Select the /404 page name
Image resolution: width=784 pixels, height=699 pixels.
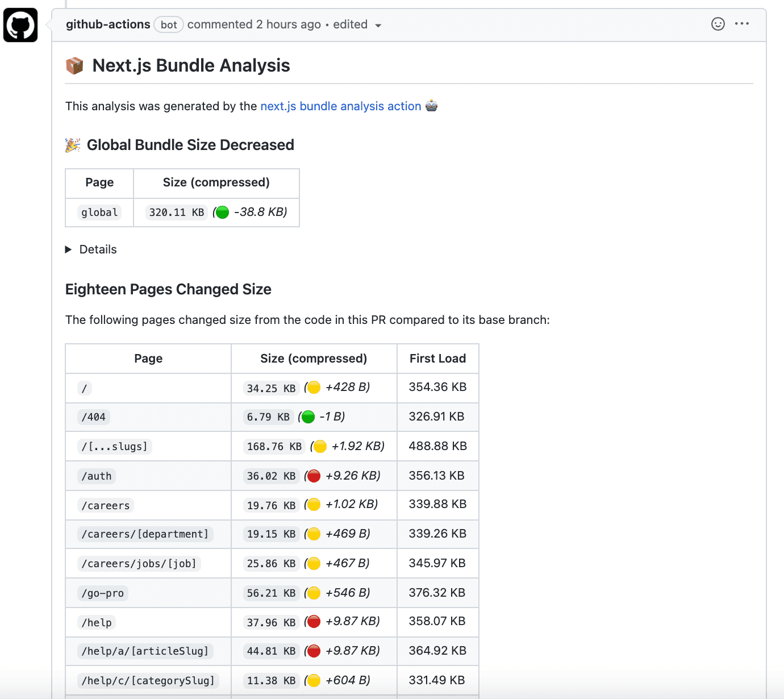pyautogui.click(x=94, y=417)
